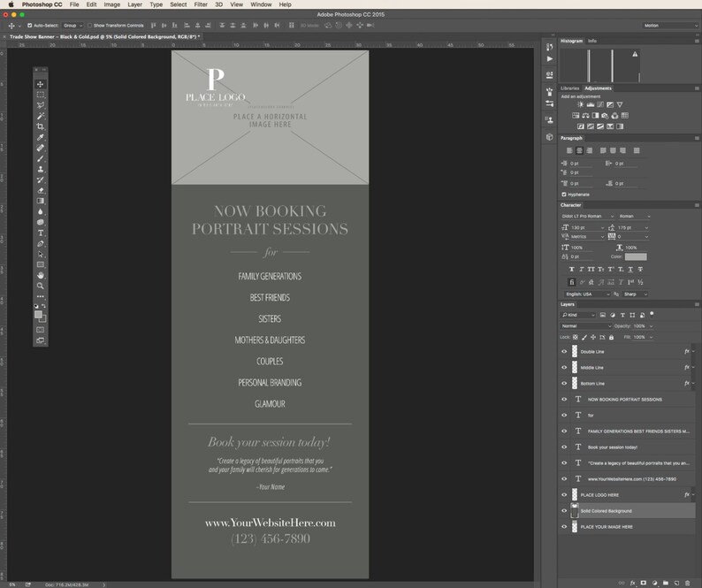Select the Hand tool
Image resolution: width=702 pixels, height=588 pixels.
pyautogui.click(x=41, y=275)
